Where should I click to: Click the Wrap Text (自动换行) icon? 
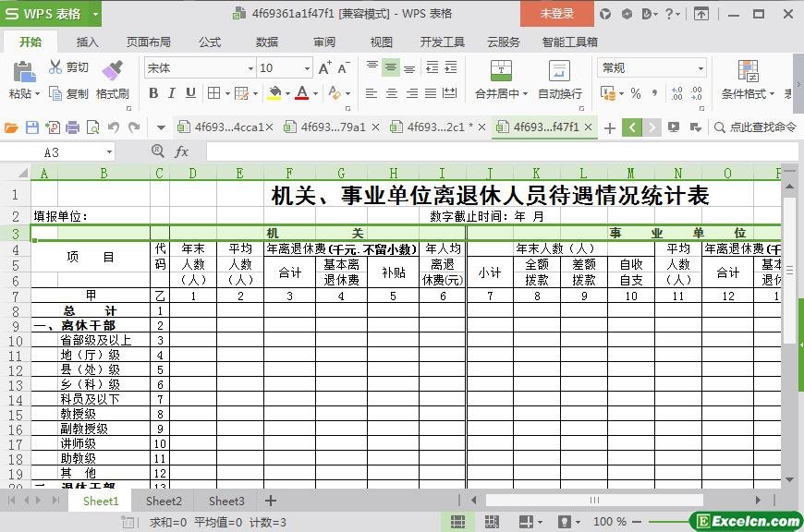click(x=559, y=71)
